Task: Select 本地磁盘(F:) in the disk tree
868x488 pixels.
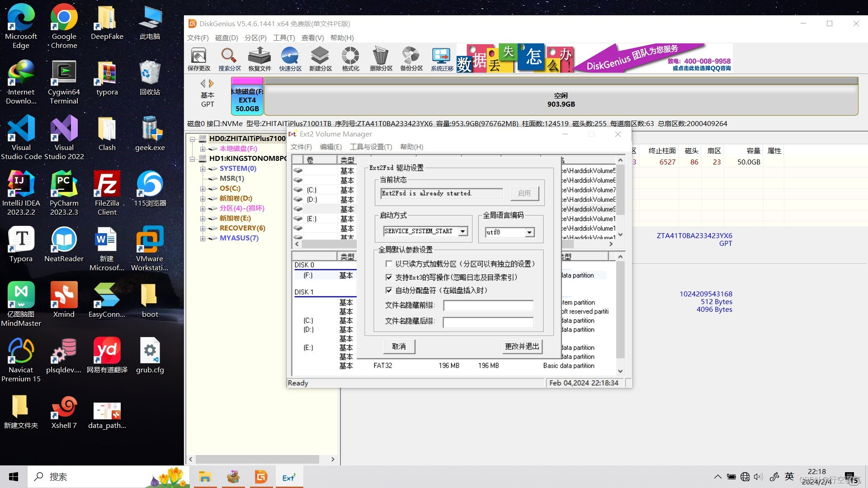Action: coord(238,149)
